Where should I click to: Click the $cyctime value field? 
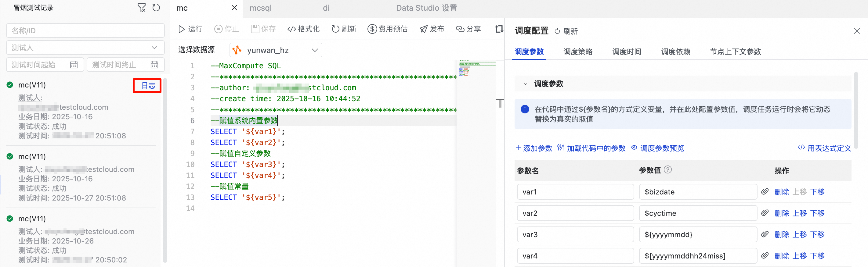click(698, 213)
